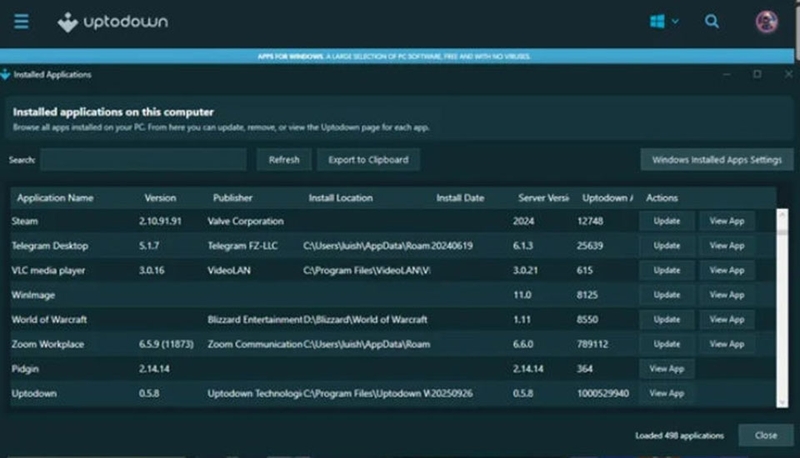Sort by Publisher column header
This screenshot has width=800, height=458.
pos(233,198)
